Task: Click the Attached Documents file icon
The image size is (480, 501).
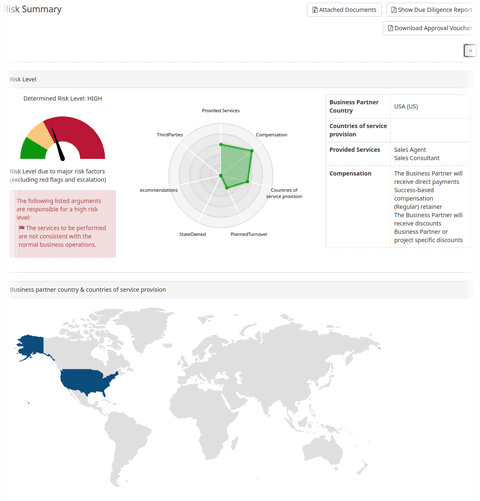Action: click(314, 10)
